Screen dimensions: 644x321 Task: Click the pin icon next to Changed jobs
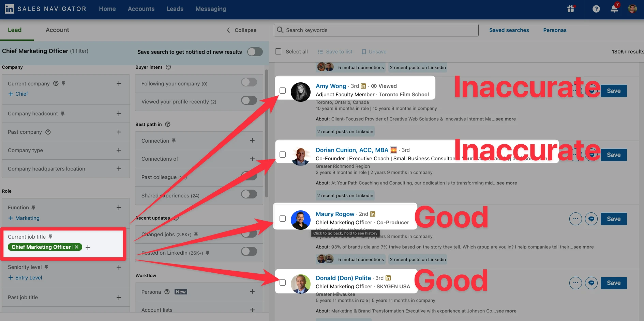coord(196,234)
